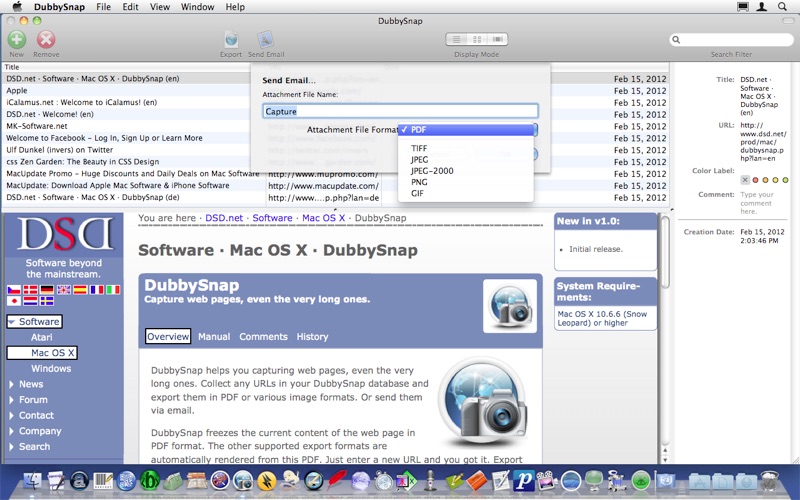Open the Edit menu
This screenshot has height=500, width=800.
[x=130, y=7]
